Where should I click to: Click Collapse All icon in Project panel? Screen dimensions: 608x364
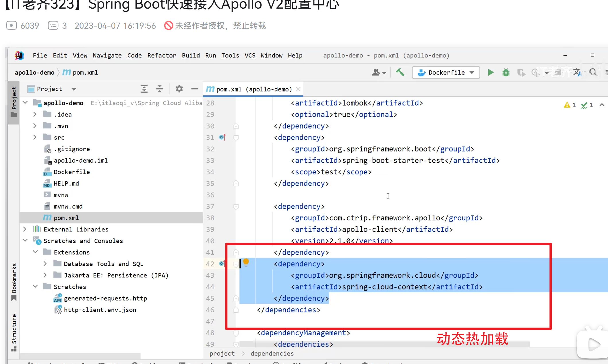pos(160,89)
